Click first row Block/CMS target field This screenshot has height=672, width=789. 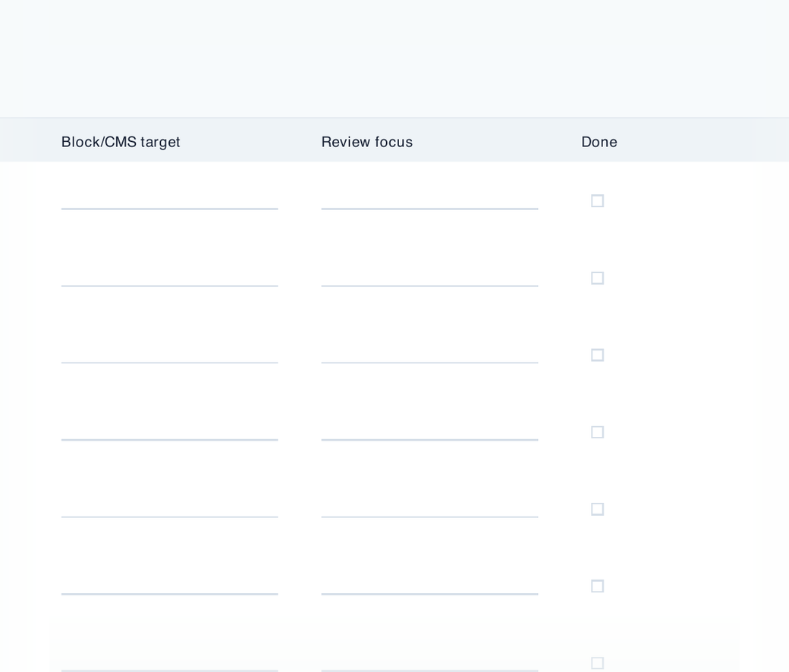[x=170, y=201]
